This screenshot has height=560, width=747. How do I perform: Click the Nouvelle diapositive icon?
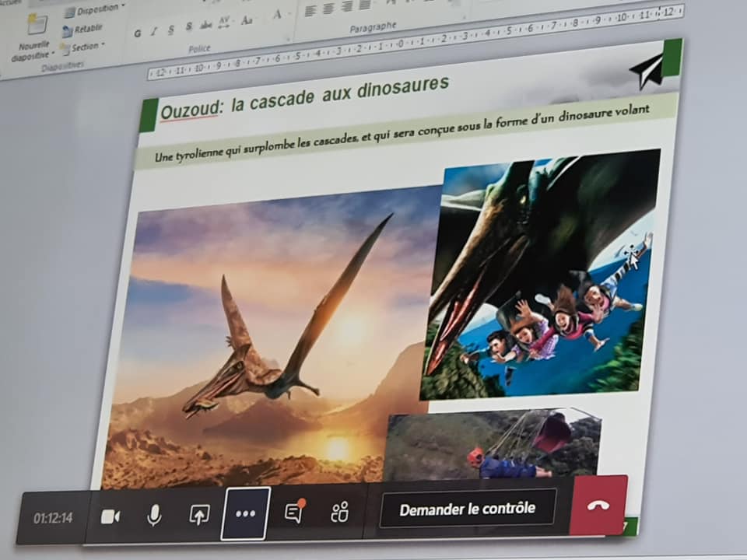click(37, 26)
